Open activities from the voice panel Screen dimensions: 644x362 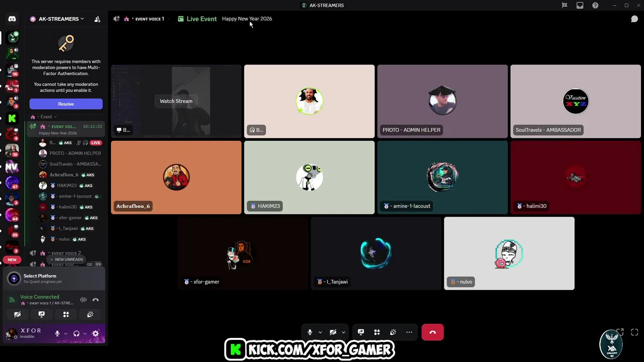coord(66,314)
